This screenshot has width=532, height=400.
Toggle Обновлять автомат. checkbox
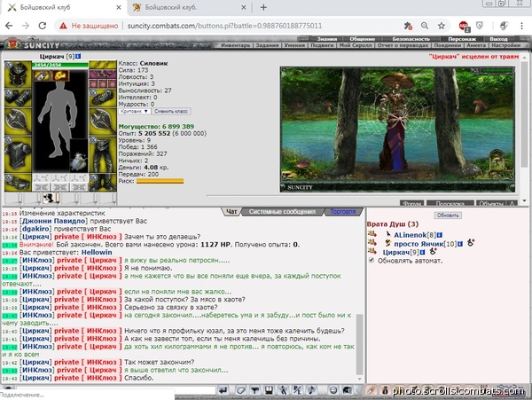372,260
